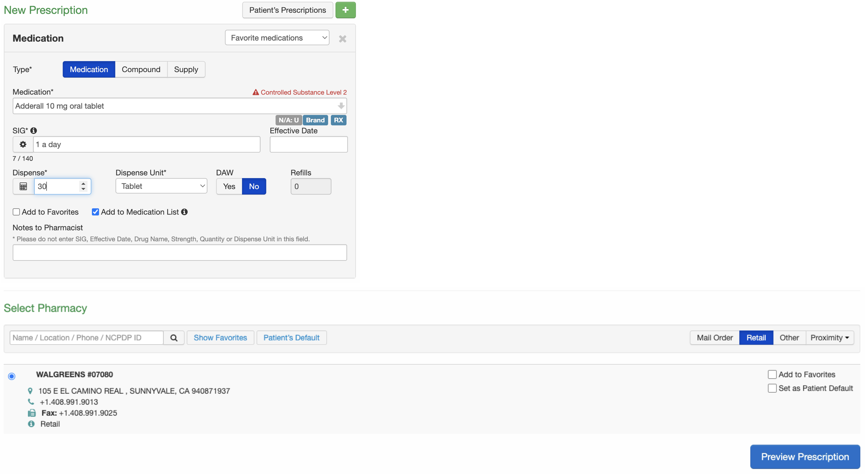
Task: Click the Walgreens address 105 E El Camino Real
Action: pos(134,391)
